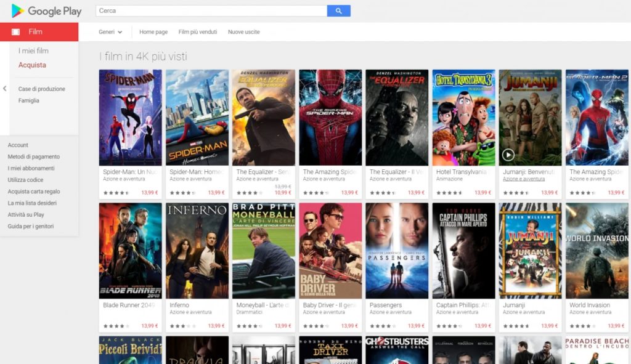Viewport: 631px width, 364px height.
Task: Open The Equalizer - Senza perdono poster
Action: (264, 118)
